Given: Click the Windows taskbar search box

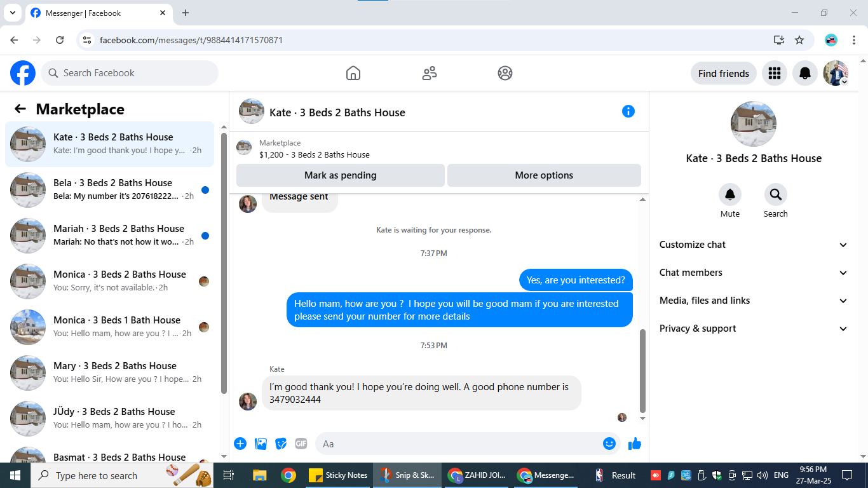Looking at the screenshot, I should tap(122, 475).
